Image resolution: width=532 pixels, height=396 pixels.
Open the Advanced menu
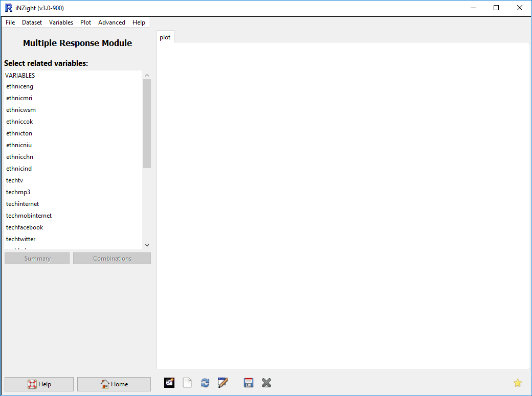coord(112,22)
